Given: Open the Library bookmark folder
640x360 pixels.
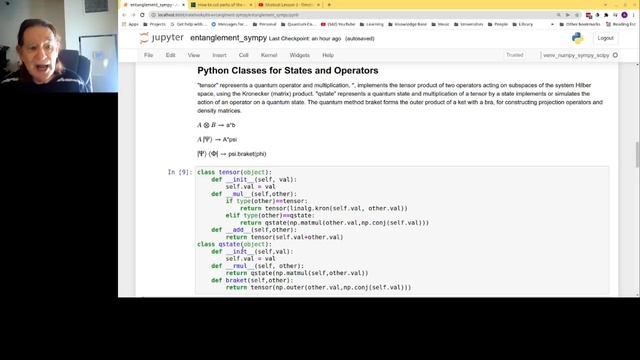Looking at the screenshot, I should point(522,24).
